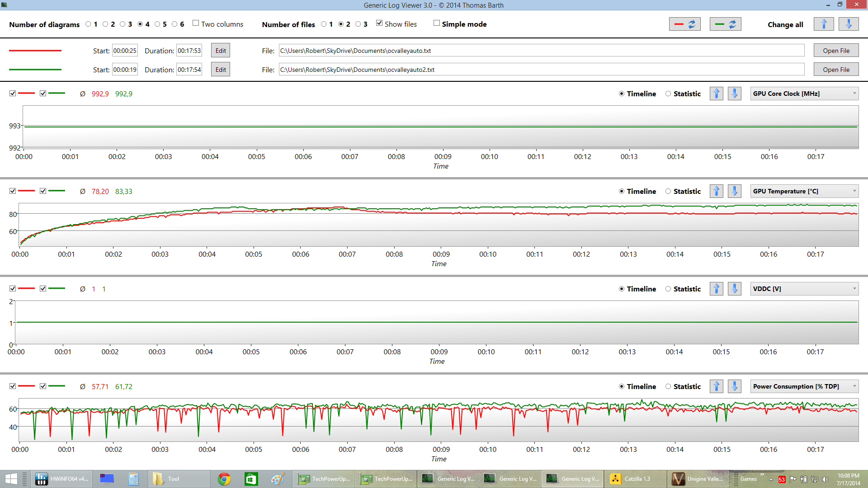Toggle green line in GPU Temperature diagram
The width and height of the screenshot is (868, 488).
click(x=43, y=191)
